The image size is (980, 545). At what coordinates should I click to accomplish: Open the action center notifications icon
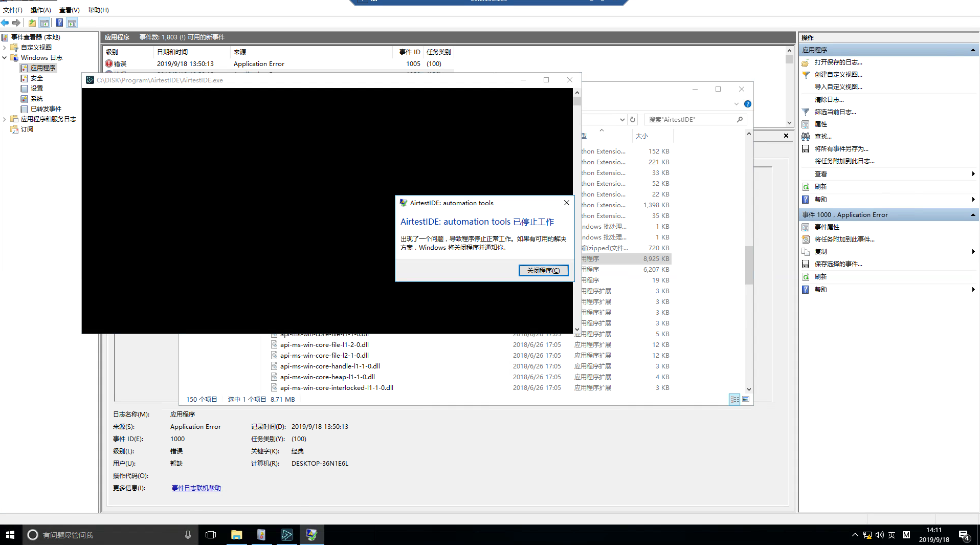pyautogui.click(x=964, y=535)
